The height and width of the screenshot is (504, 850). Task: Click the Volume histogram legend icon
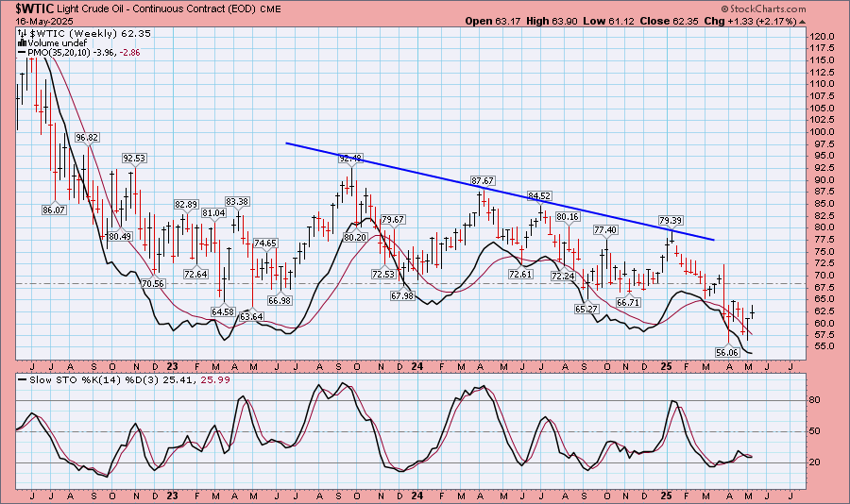pos(21,43)
